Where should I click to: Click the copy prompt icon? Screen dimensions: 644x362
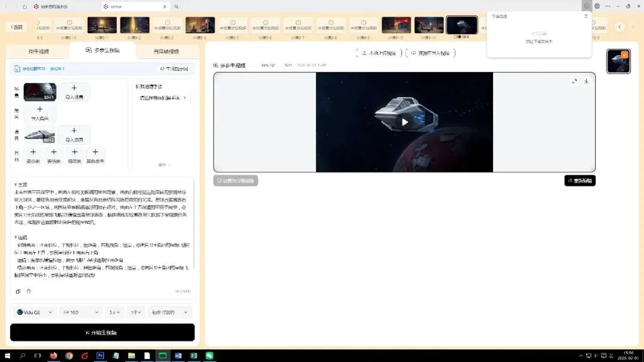point(18,291)
